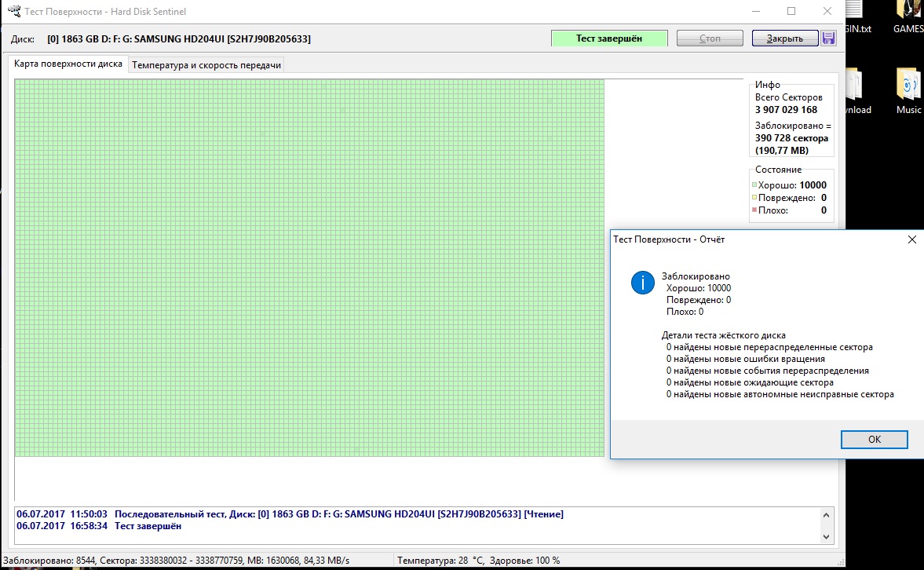Image resolution: width=924 pixels, height=570 pixels.
Task: Confirm the report dialog with OK
Action: [874, 439]
